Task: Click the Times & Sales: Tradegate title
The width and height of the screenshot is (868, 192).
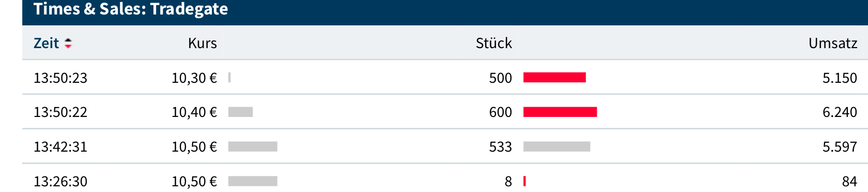Action: 131,9
